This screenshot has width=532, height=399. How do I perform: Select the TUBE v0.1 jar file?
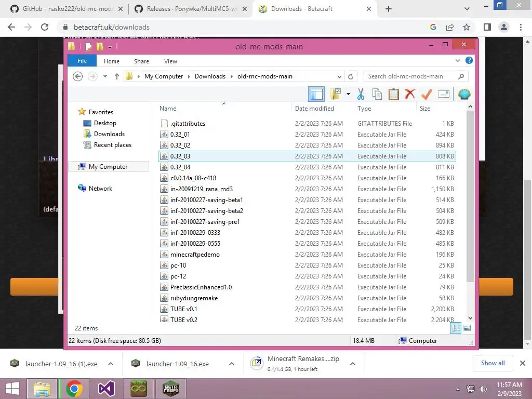point(307,309)
